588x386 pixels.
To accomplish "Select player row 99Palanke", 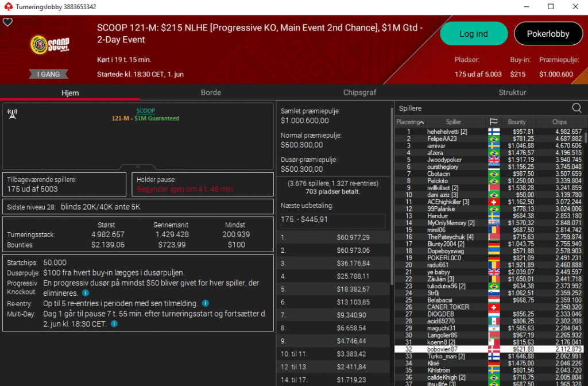I will pos(489,209).
